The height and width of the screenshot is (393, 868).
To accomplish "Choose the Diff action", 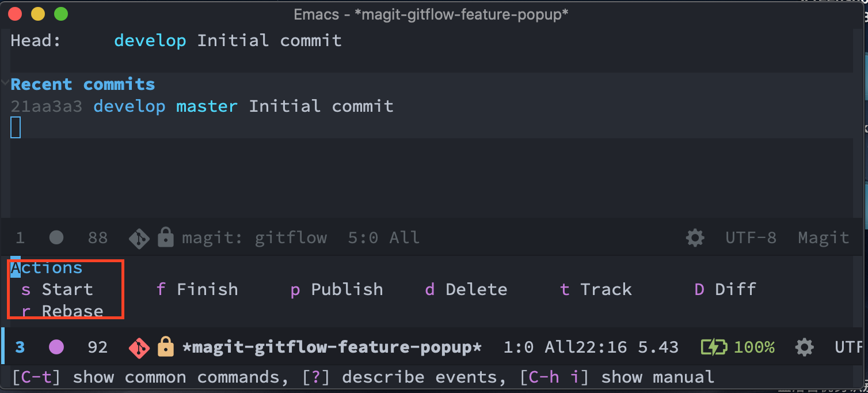I will pos(725,289).
